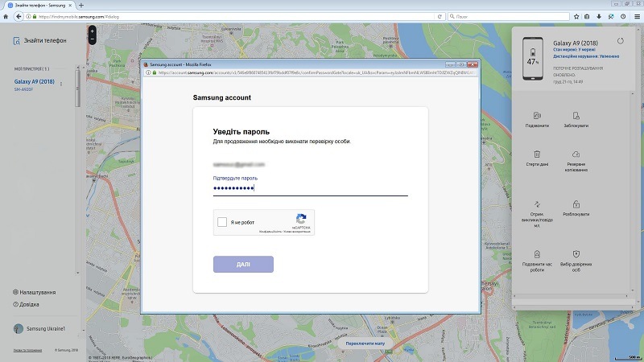The width and height of the screenshot is (644, 362).
Task: Click the actions panel scrollbar up arrow
Action: tap(633, 94)
